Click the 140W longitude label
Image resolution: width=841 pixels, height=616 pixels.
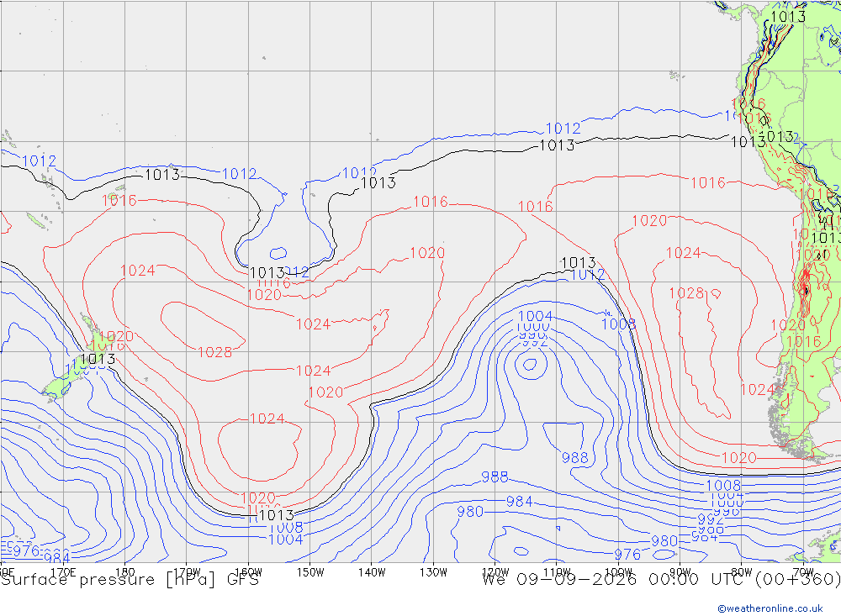[372, 572]
